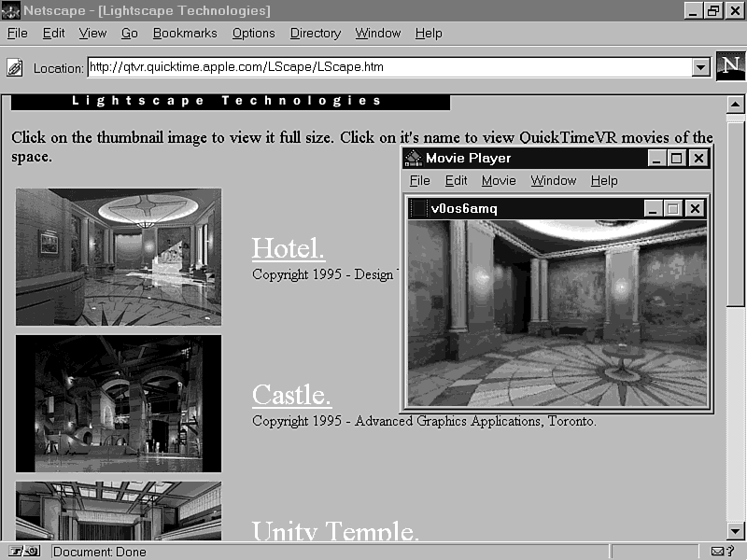
Task: Expand the Location URL history dropdown
Action: click(700, 68)
